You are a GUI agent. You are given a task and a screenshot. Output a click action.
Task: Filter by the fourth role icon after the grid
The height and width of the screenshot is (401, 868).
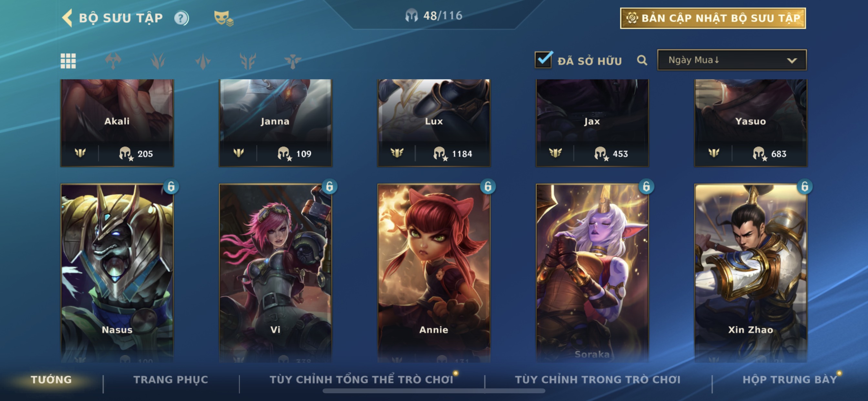click(248, 61)
